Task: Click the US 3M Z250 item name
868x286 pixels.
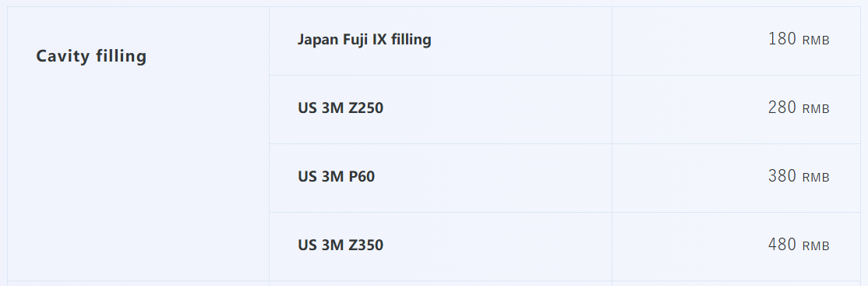Action: pos(340,108)
